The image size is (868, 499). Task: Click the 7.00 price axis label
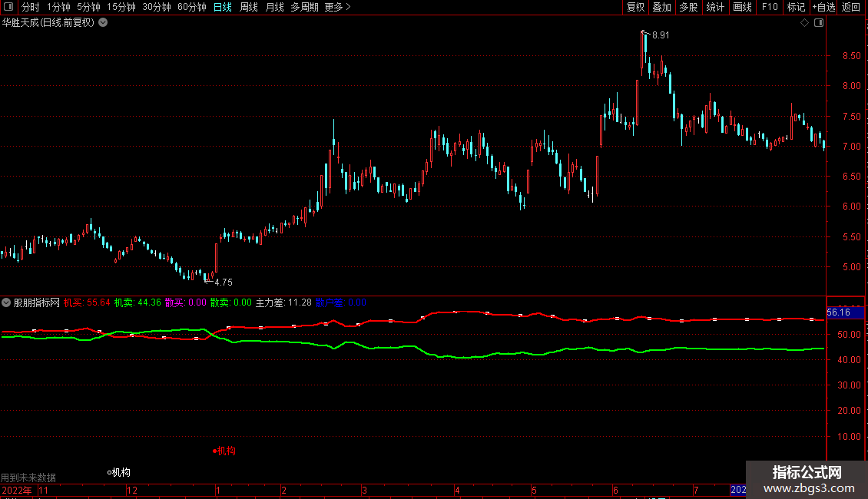tap(851, 147)
